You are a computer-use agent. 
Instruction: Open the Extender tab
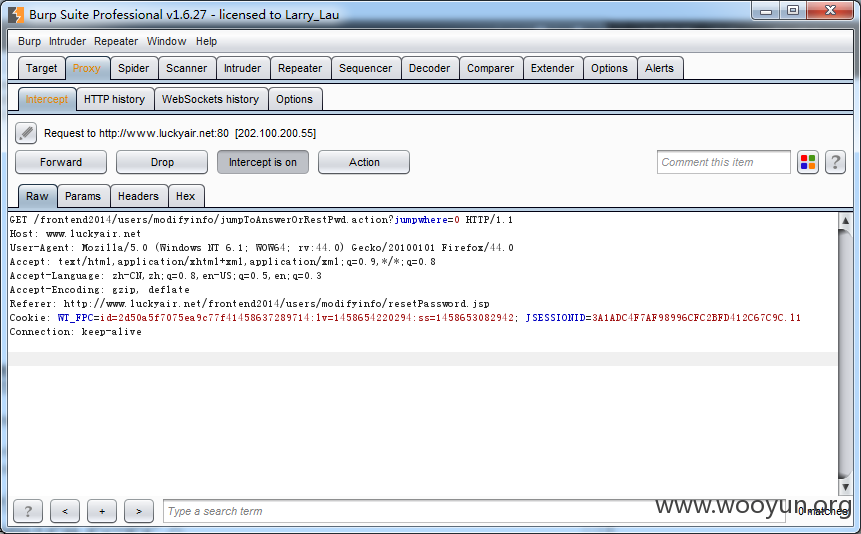[x=552, y=68]
